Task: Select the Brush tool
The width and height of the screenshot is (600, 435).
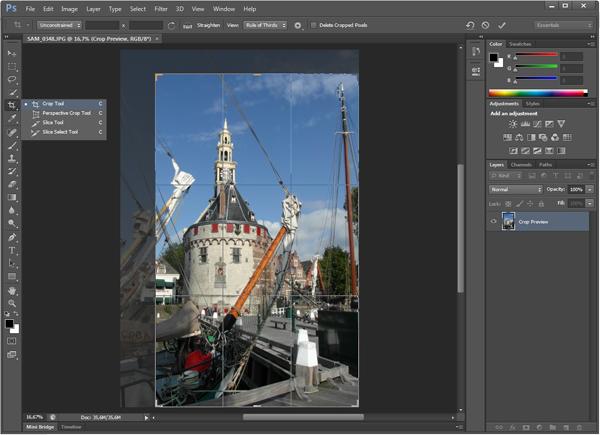Action: (12, 145)
